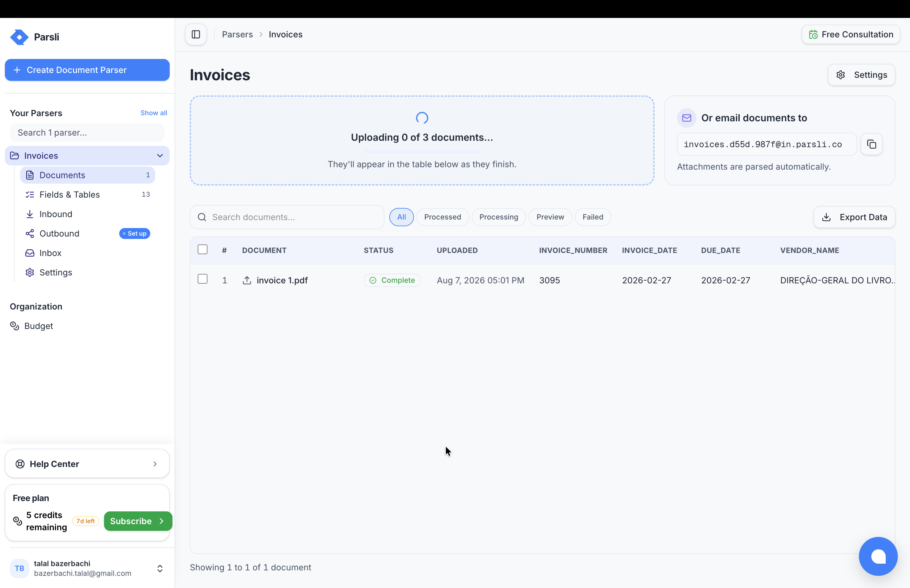Check the checkbox for invoice 1.pdf row

click(x=202, y=279)
